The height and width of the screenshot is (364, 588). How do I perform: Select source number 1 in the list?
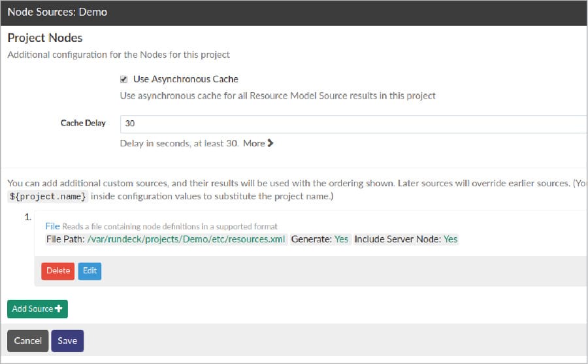27,218
